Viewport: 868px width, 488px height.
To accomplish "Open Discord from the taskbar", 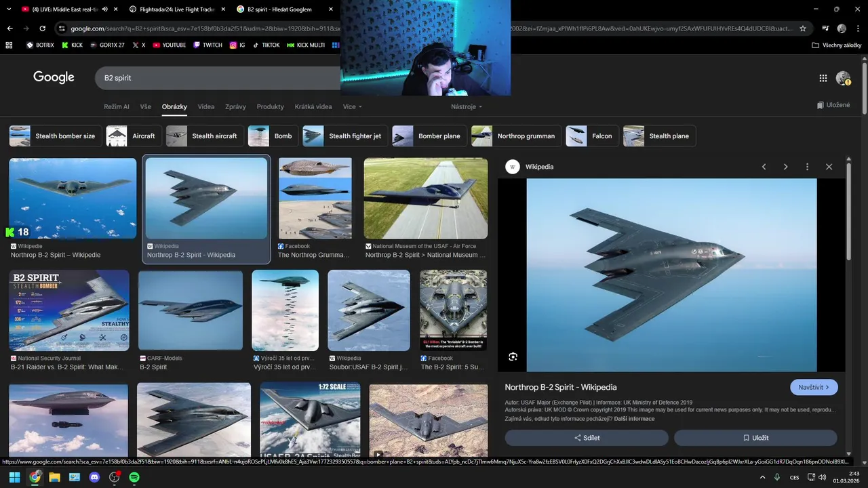I will 94,477.
